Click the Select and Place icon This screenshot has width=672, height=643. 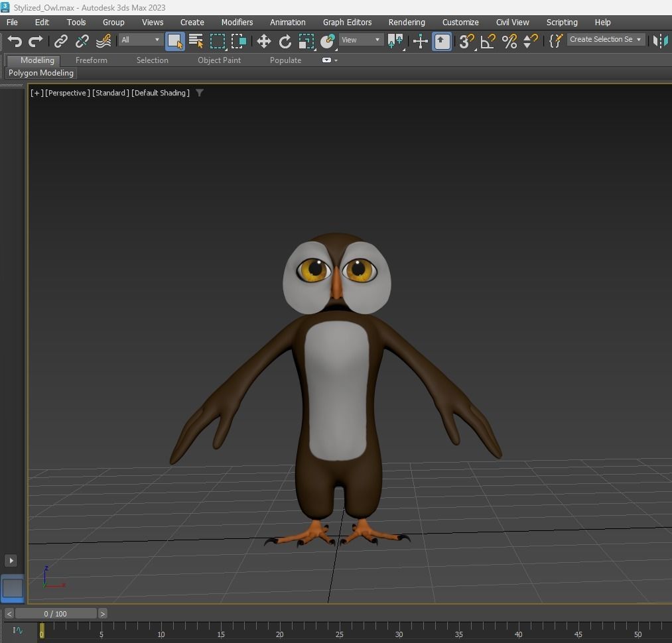328,41
